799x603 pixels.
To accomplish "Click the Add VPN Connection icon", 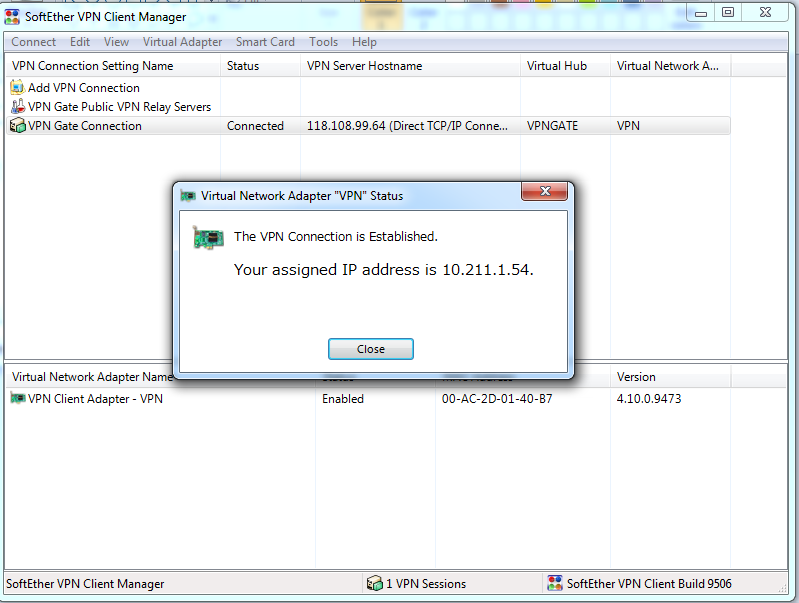I will pyautogui.click(x=17, y=88).
